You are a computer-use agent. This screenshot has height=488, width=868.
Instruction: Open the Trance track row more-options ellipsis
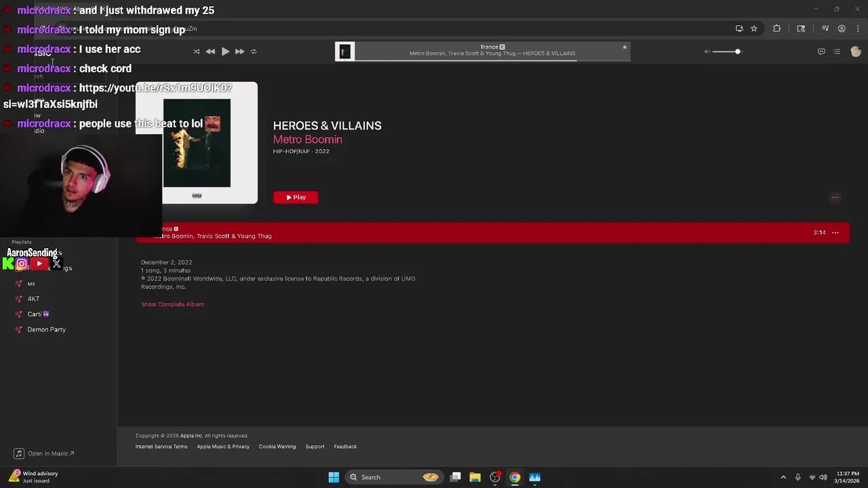[x=835, y=232]
